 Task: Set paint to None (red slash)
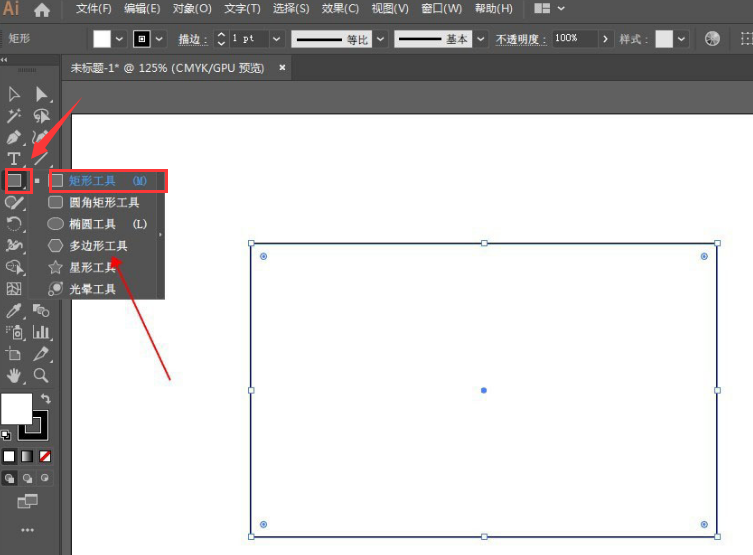[x=45, y=456]
